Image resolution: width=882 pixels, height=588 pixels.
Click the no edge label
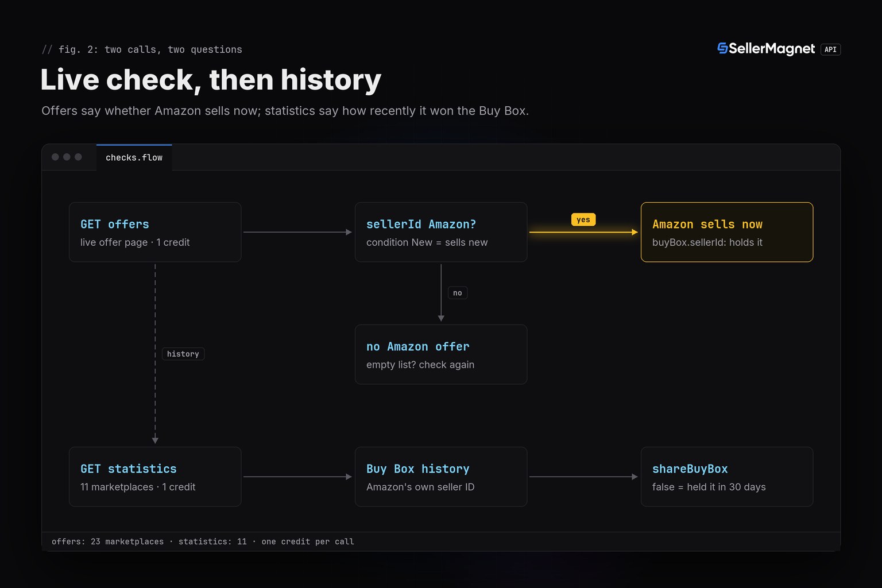458,293
